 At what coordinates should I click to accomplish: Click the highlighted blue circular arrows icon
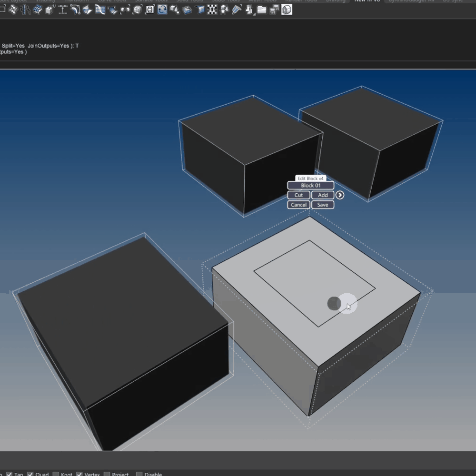click(162, 10)
